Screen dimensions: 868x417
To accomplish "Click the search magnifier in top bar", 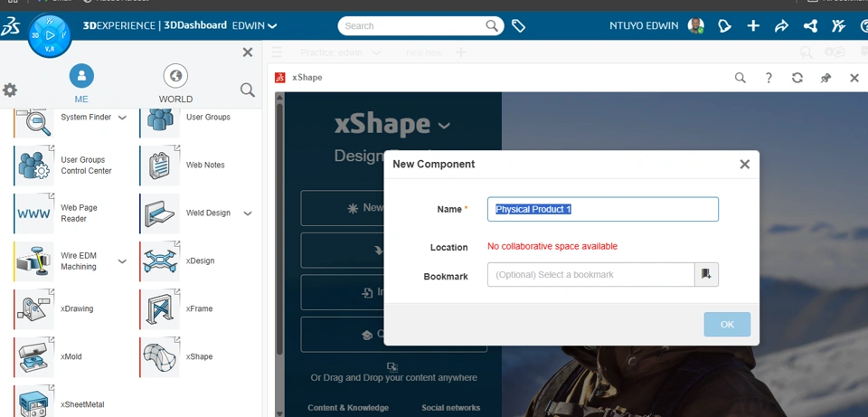I will tap(492, 25).
